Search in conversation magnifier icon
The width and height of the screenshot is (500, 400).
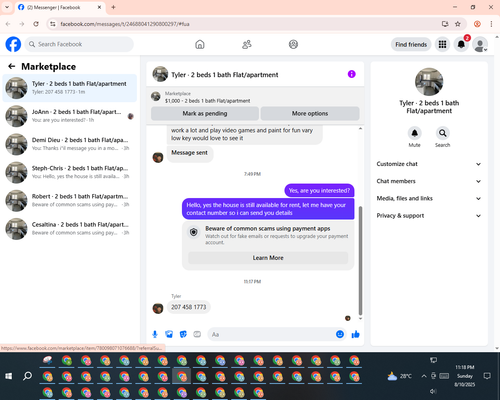442,133
